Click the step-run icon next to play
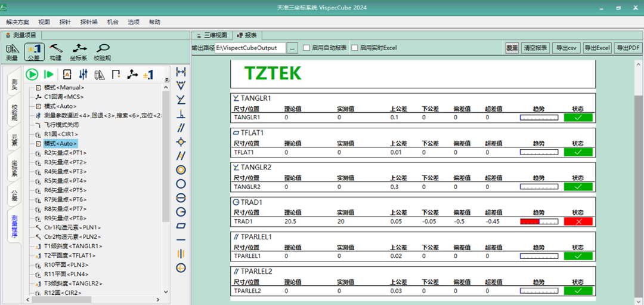 tap(49, 75)
